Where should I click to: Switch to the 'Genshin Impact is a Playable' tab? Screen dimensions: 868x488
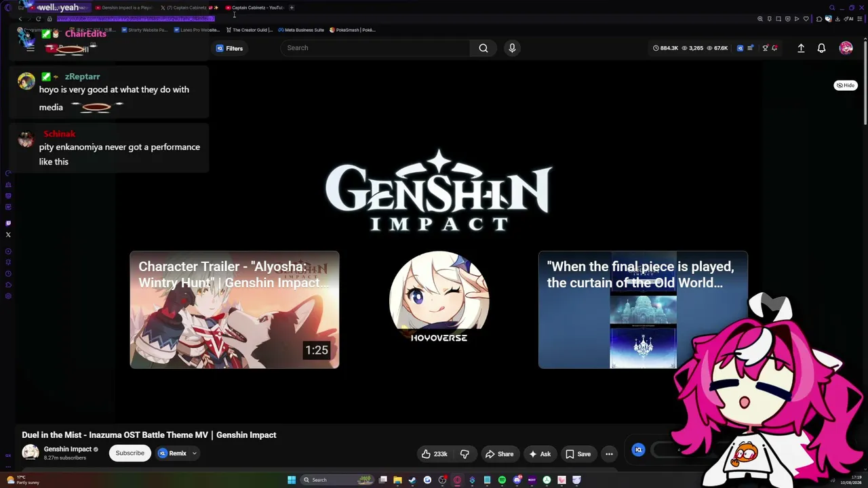tap(123, 7)
